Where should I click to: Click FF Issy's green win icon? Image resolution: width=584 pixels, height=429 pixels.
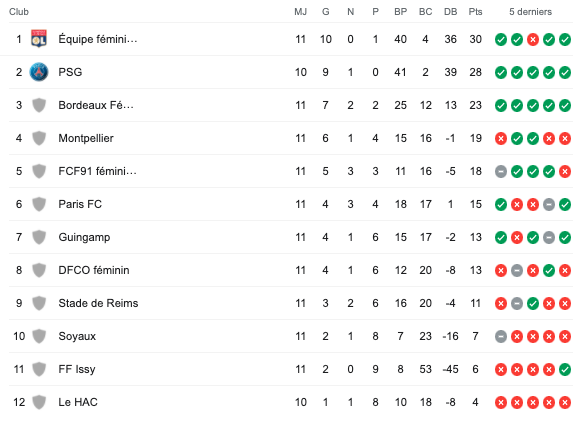pos(565,369)
